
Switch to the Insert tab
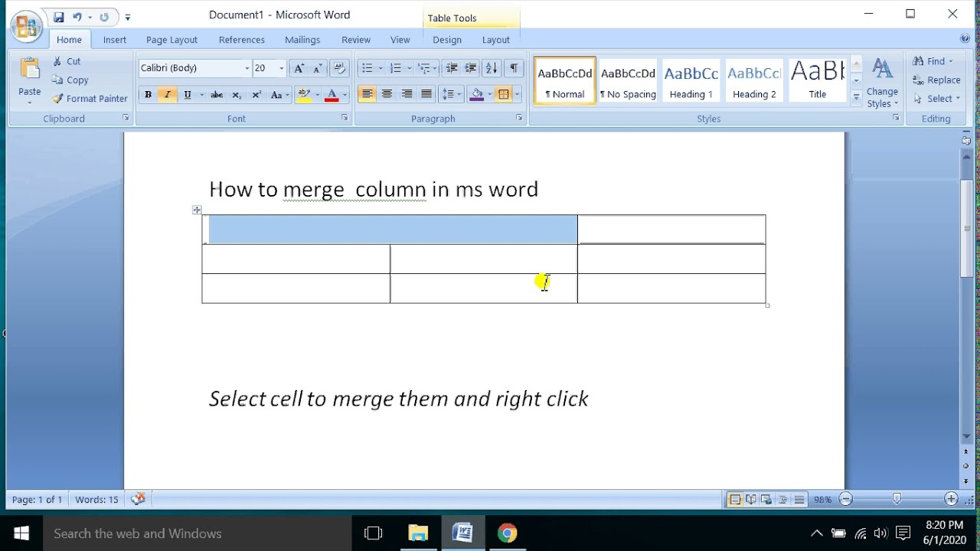coord(115,40)
